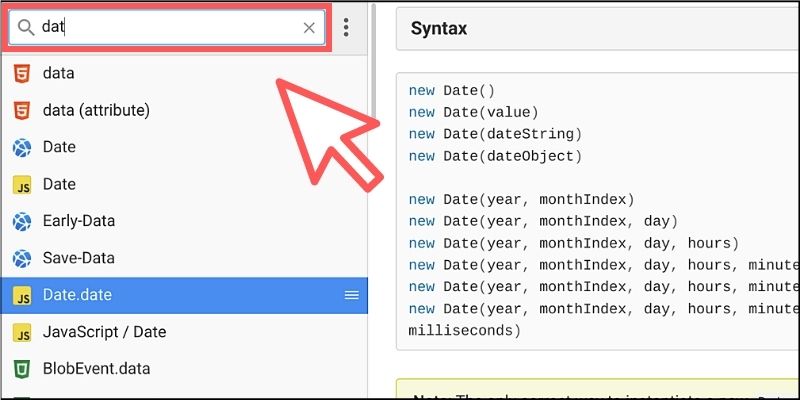Select the JavaScript Date entry text
This screenshot has width=800, height=400.
[59, 184]
